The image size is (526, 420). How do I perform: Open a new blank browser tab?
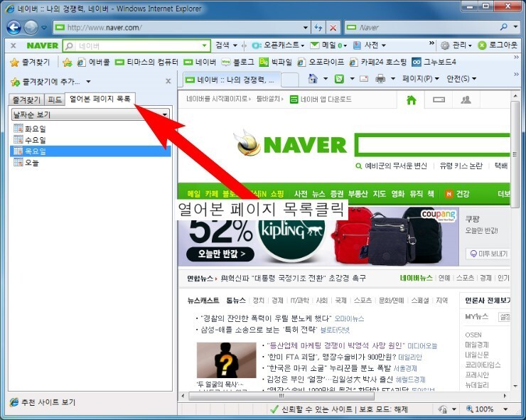click(290, 80)
